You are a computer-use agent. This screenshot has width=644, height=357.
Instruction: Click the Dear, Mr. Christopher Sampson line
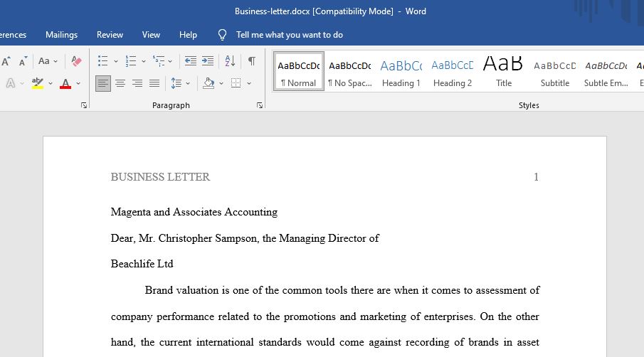[245, 238]
